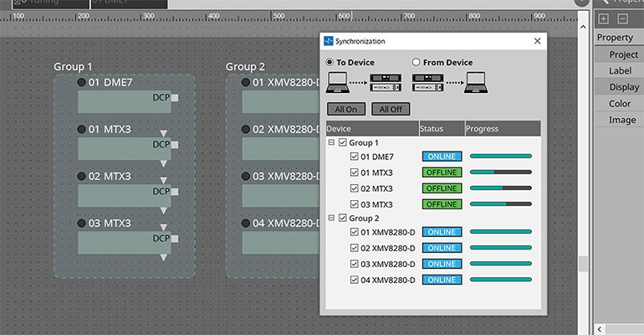The image size is (644, 335).
Task: Click the expand-all plus icon in Properties panel
Action: 604,18
